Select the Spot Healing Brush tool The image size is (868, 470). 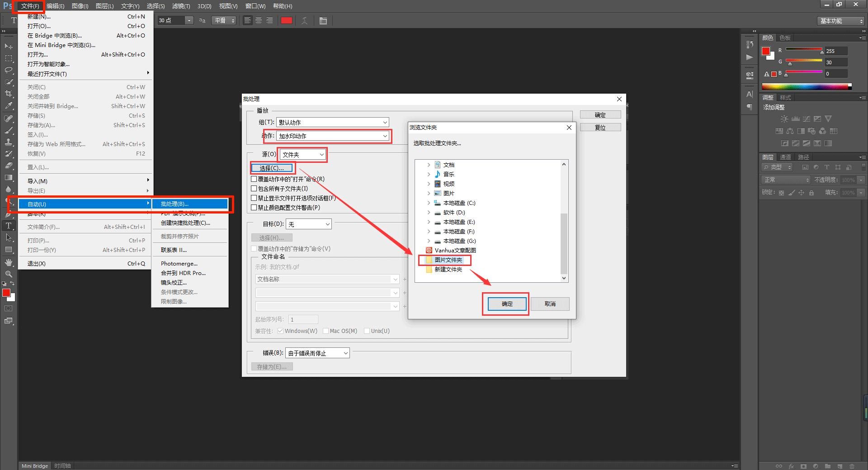pyautogui.click(x=9, y=119)
